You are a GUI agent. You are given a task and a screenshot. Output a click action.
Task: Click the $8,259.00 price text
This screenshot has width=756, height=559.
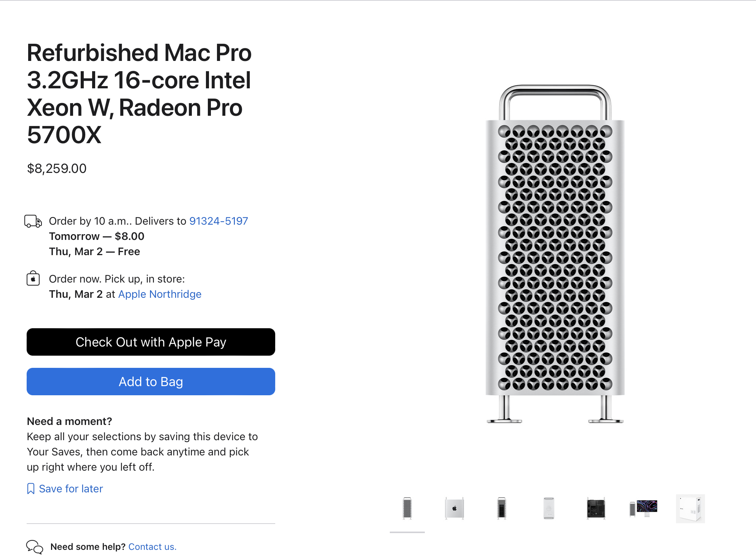tap(57, 168)
